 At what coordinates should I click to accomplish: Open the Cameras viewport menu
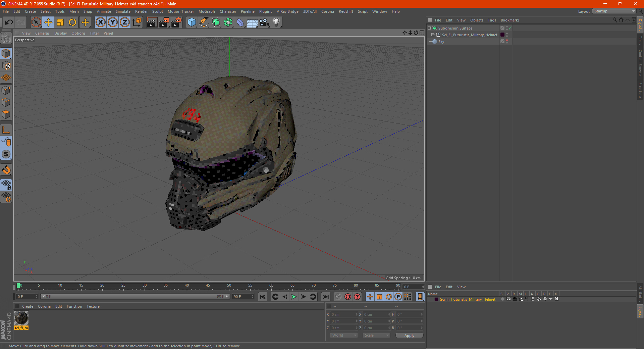click(42, 33)
